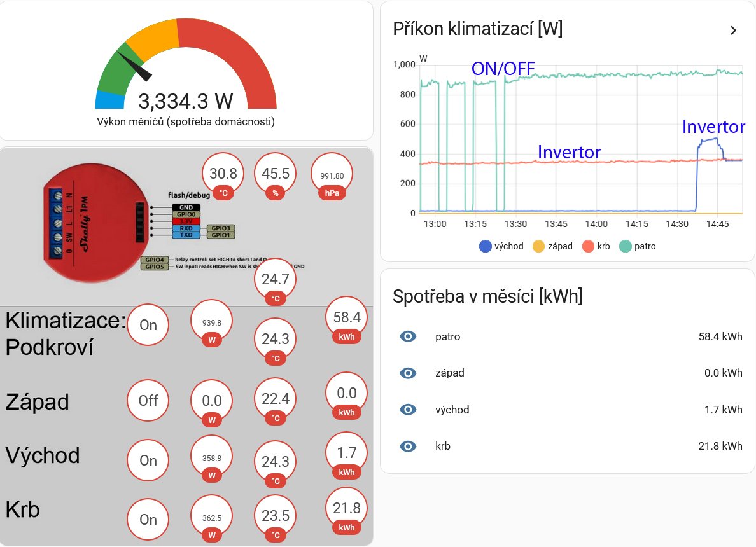This screenshot has height=547, width=756.
Task: Click the krb row label in Spotřeba list
Action: coord(443,447)
